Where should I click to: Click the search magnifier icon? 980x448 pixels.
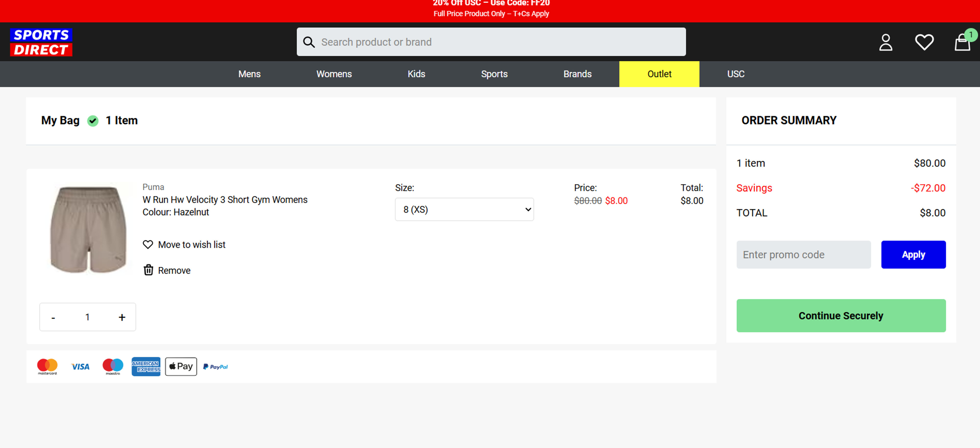(x=309, y=42)
